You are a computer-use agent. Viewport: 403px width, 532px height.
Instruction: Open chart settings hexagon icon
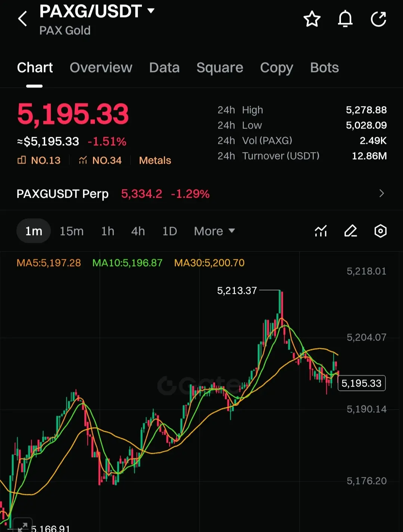[x=380, y=231]
